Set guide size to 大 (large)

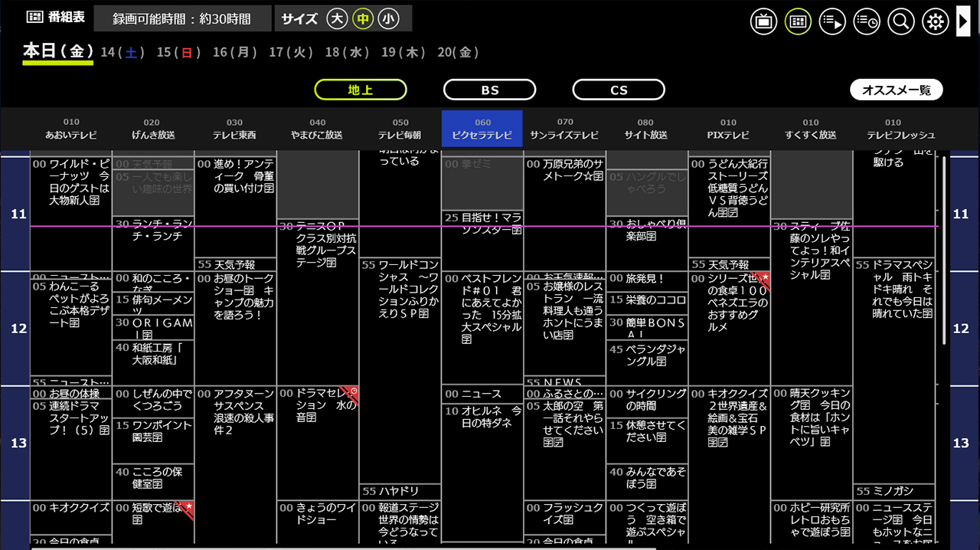(x=337, y=19)
